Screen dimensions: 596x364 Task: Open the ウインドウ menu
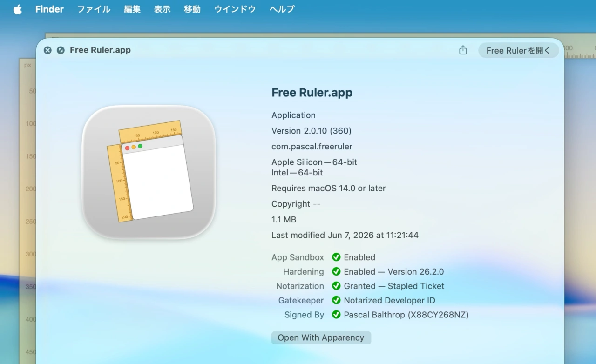pyautogui.click(x=235, y=9)
